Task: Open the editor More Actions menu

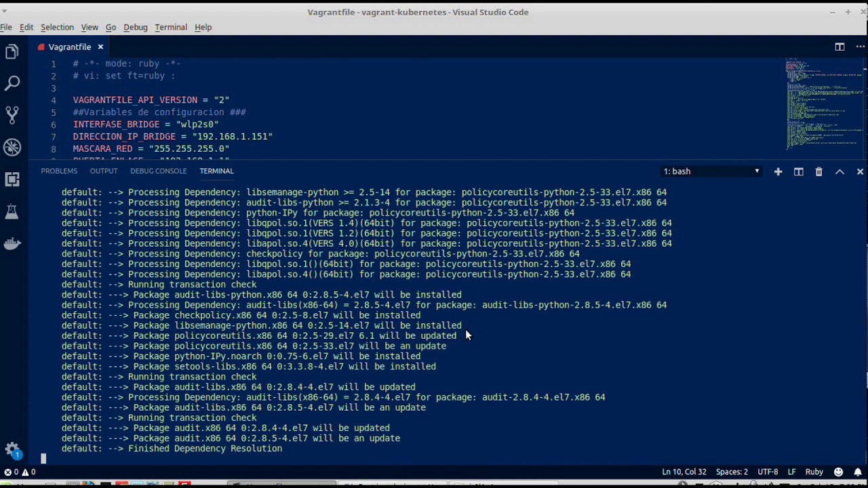Action: pos(859,47)
